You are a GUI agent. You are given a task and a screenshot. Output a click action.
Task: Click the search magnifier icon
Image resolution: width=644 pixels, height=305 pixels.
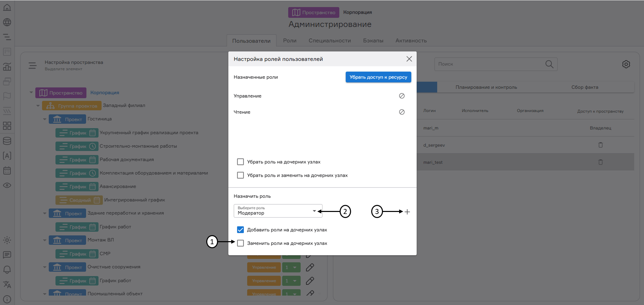coord(549,64)
